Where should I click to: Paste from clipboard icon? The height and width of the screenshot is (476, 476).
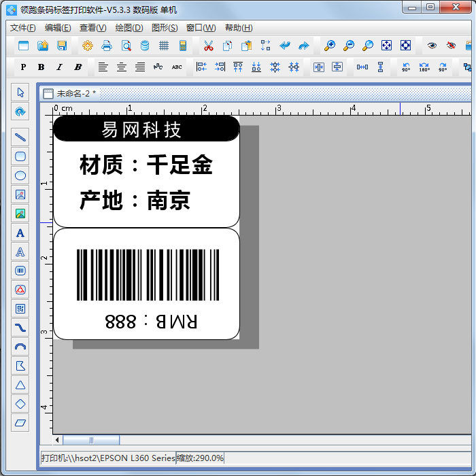tap(246, 46)
